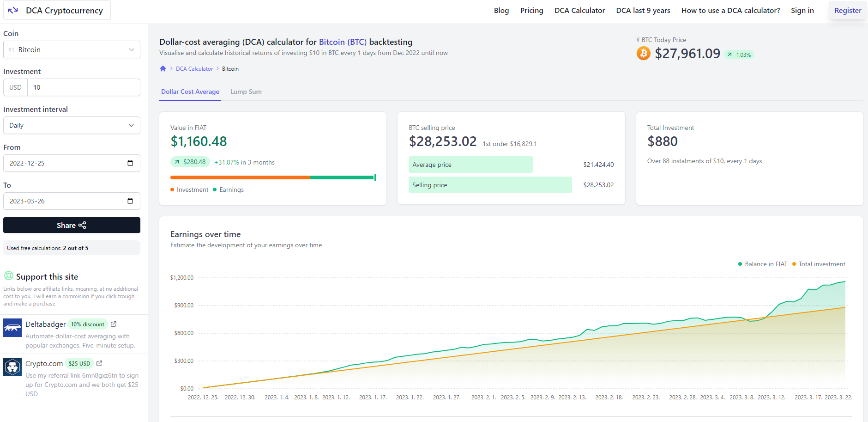Open How to use a DCA calculator?
The height and width of the screenshot is (422, 868).
[730, 10]
